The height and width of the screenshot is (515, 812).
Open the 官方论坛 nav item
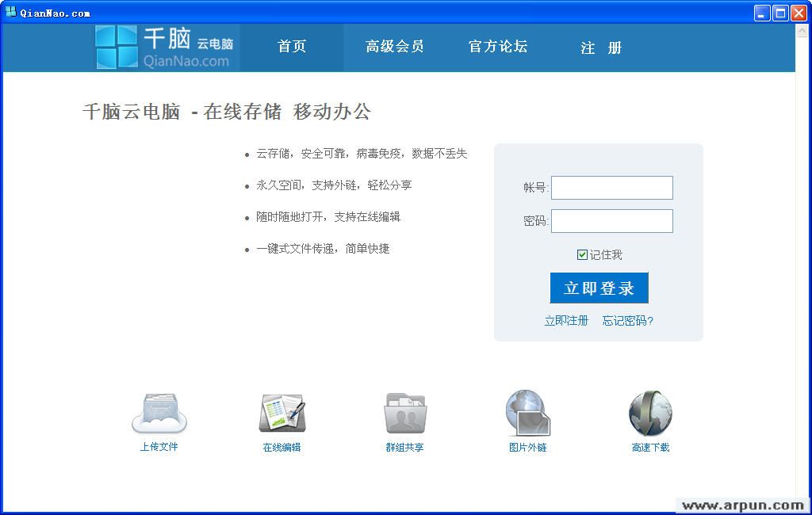(x=498, y=47)
